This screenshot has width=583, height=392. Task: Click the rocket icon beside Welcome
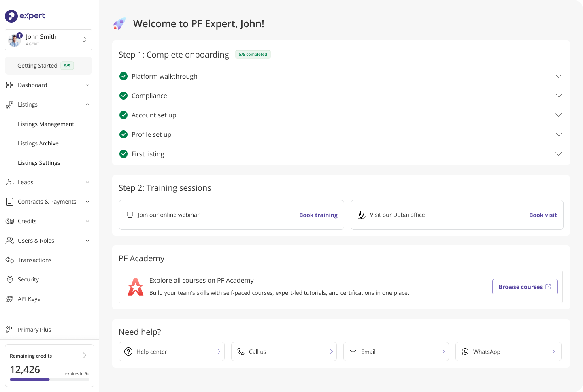119,23
